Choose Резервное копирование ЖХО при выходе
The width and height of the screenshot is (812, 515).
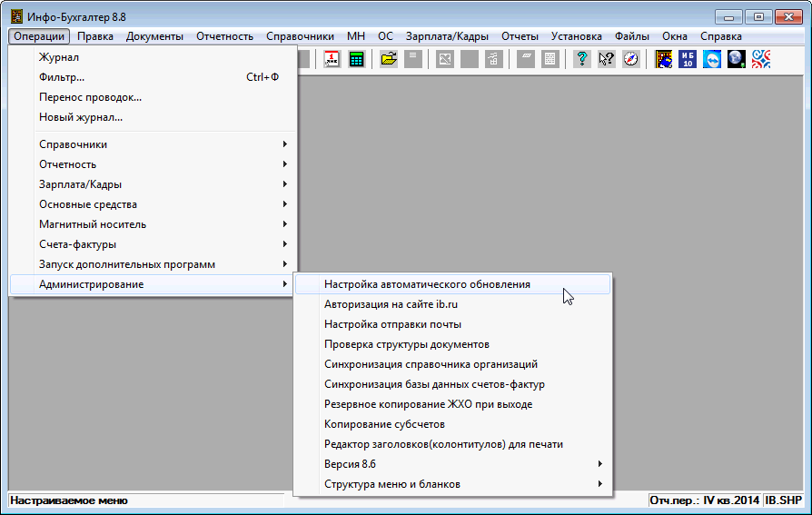pyautogui.click(x=452, y=404)
